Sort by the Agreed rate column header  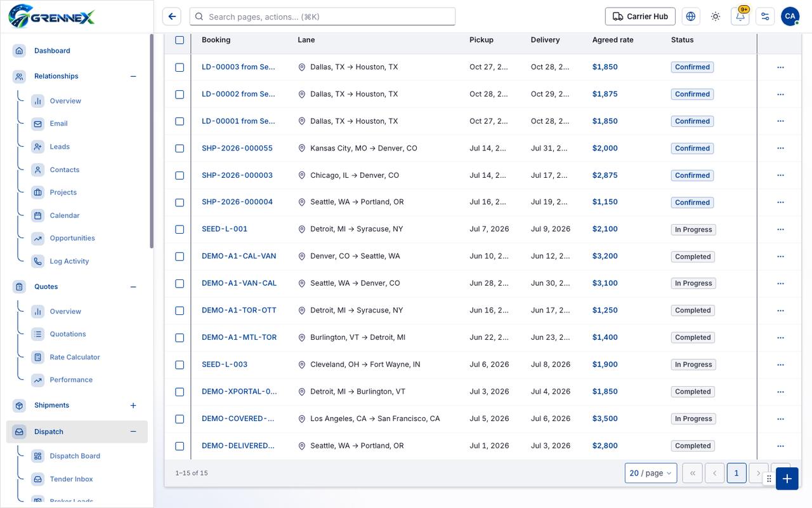pos(613,40)
